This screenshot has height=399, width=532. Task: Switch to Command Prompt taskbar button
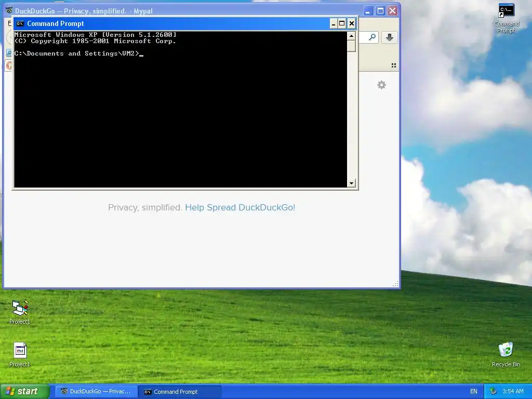coord(180,392)
